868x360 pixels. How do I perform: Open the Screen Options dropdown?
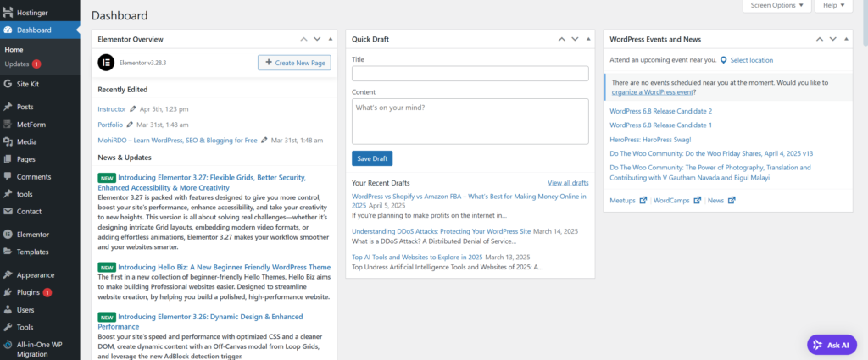(x=776, y=5)
